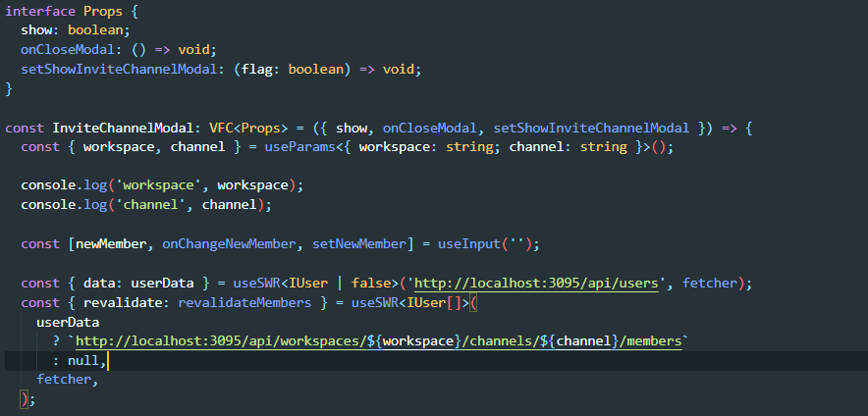Image resolution: width=868 pixels, height=416 pixels.
Task: Click the 'setNewMember' variable
Action: 359,244
